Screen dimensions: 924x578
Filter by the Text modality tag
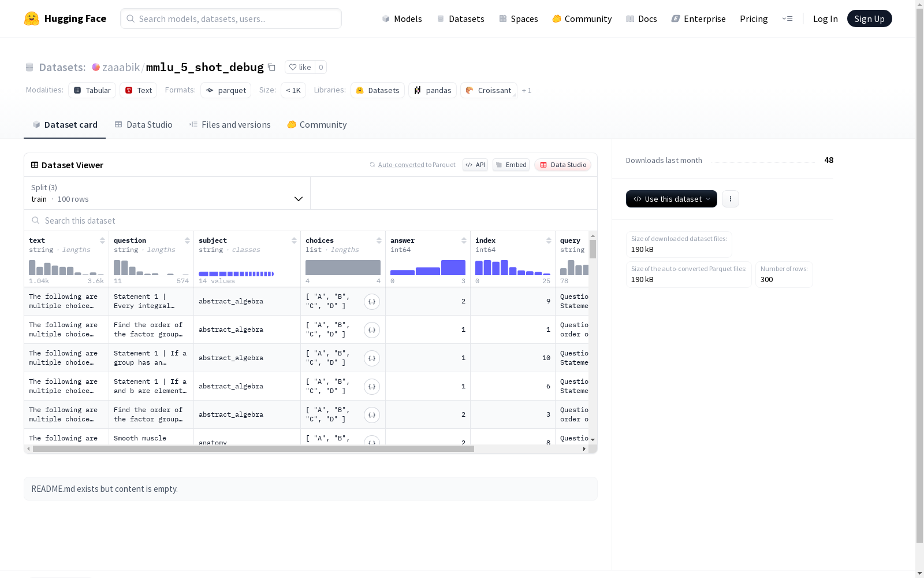click(x=139, y=90)
